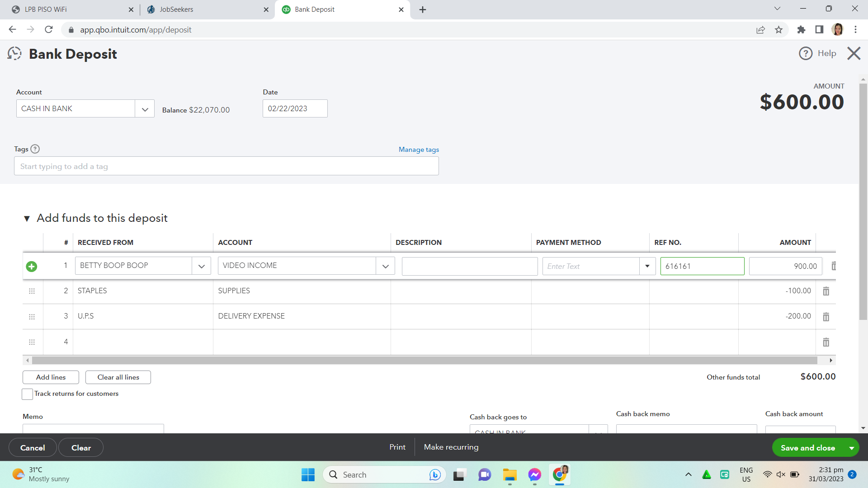Viewport: 868px width, 488px height.
Task: Delete the STAPLES line with trash icon
Action: (x=826, y=291)
